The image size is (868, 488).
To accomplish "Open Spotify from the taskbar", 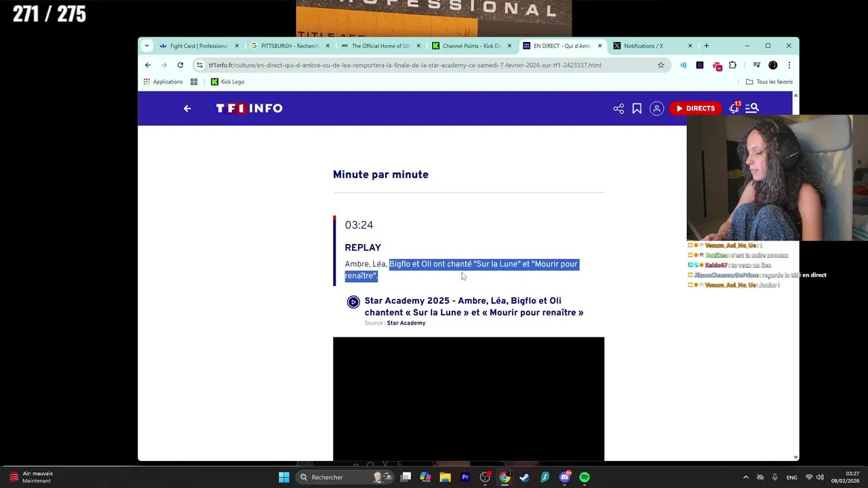I will tap(585, 477).
